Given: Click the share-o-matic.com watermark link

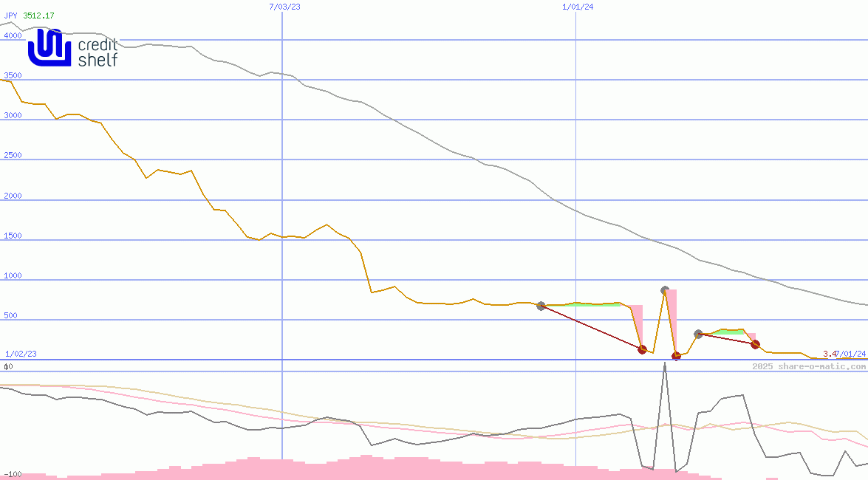Looking at the screenshot, I should coord(809,366).
